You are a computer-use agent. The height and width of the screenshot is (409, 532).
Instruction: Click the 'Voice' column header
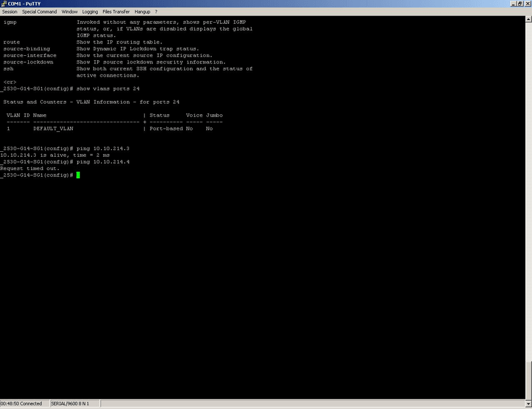pyautogui.click(x=194, y=115)
